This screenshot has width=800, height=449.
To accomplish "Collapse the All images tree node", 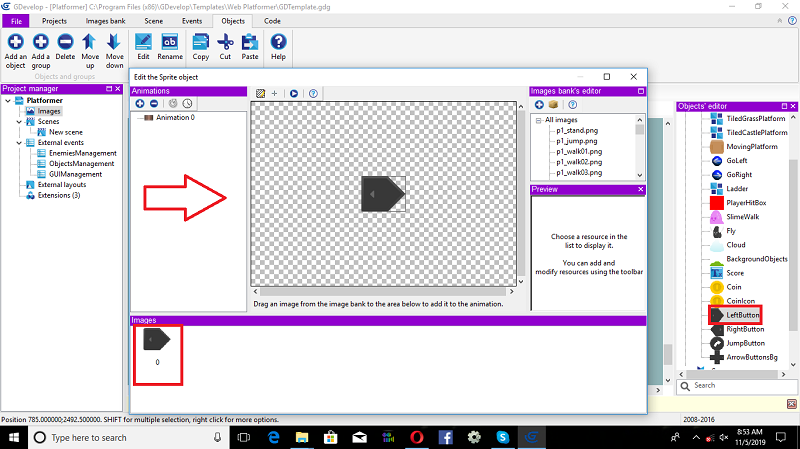I will pyautogui.click(x=538, y=120).
